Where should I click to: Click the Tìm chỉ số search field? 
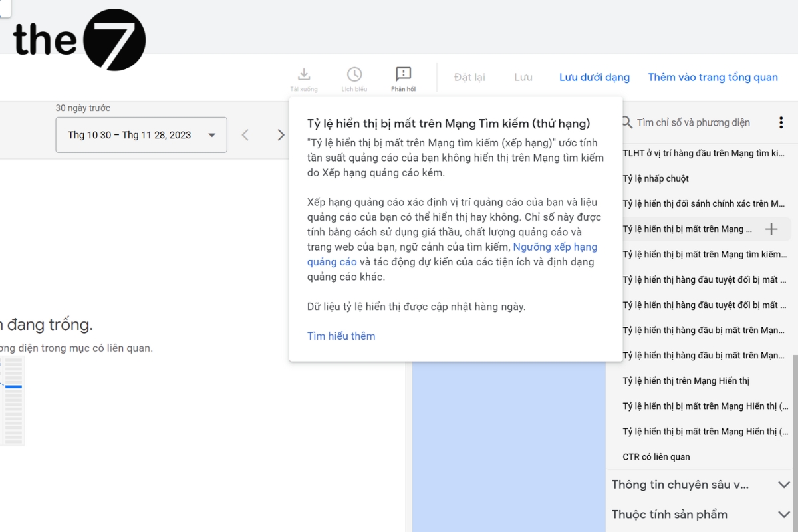click(x=694, y=122)
